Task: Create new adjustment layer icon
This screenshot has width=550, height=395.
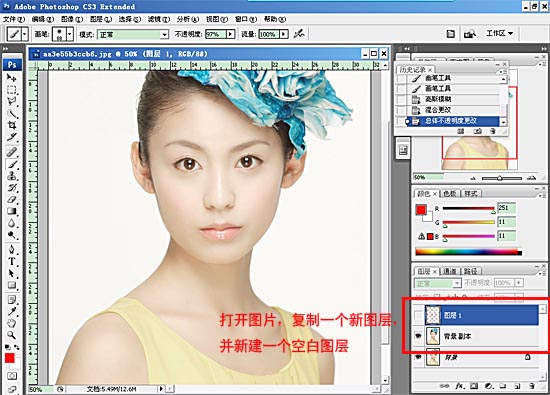Action: click(x=489, y=386)
